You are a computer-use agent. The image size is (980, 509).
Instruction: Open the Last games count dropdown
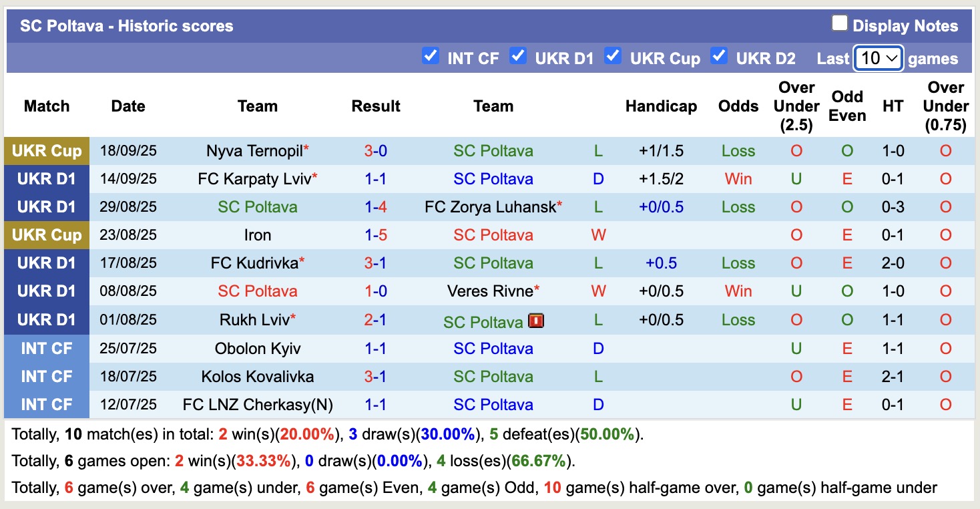tap(878, 58)
